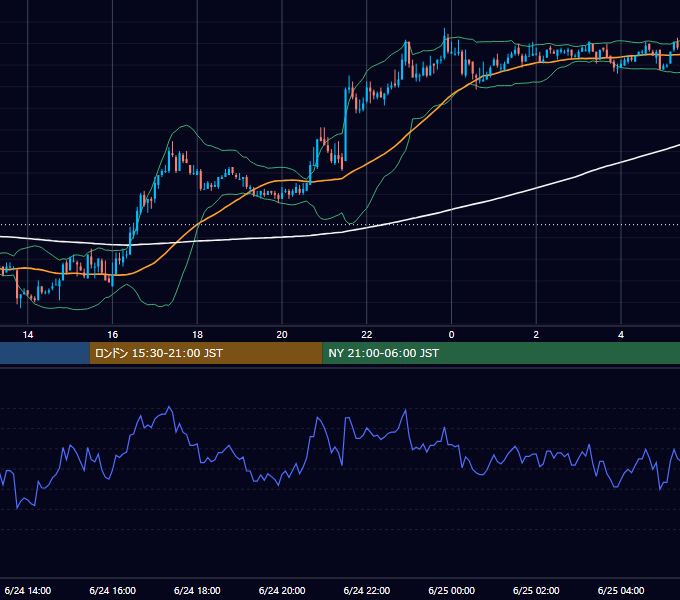Click the 16 hour axis label

112,335
